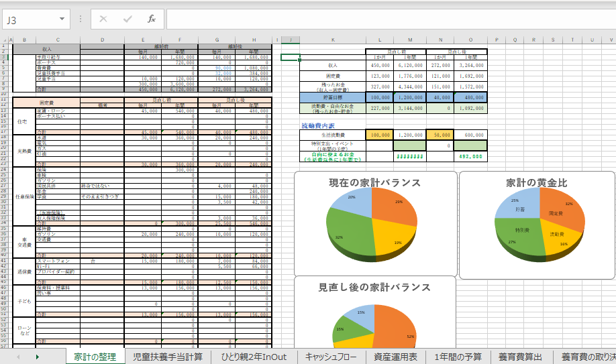Select column F header

point(180,40)
